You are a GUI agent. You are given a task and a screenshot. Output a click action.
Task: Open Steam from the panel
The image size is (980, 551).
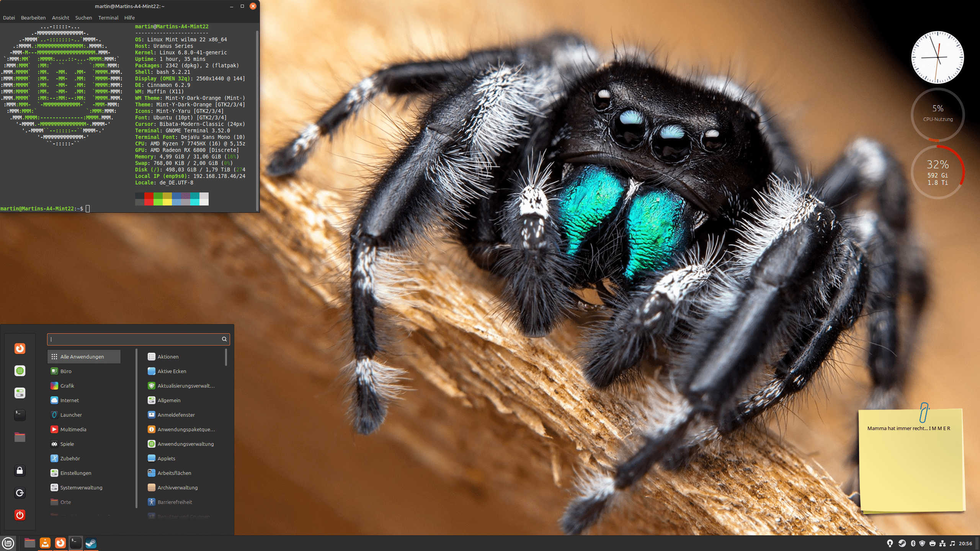[x=91, y=543]
